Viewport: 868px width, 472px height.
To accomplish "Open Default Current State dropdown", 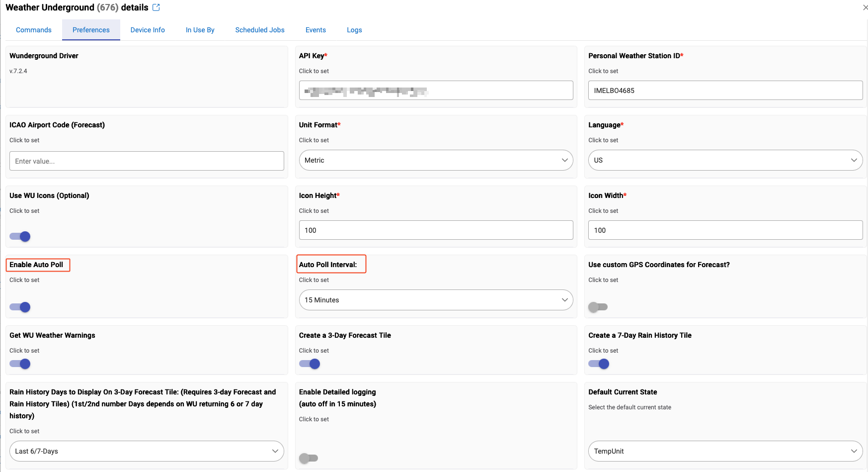I will pos(725,451).
